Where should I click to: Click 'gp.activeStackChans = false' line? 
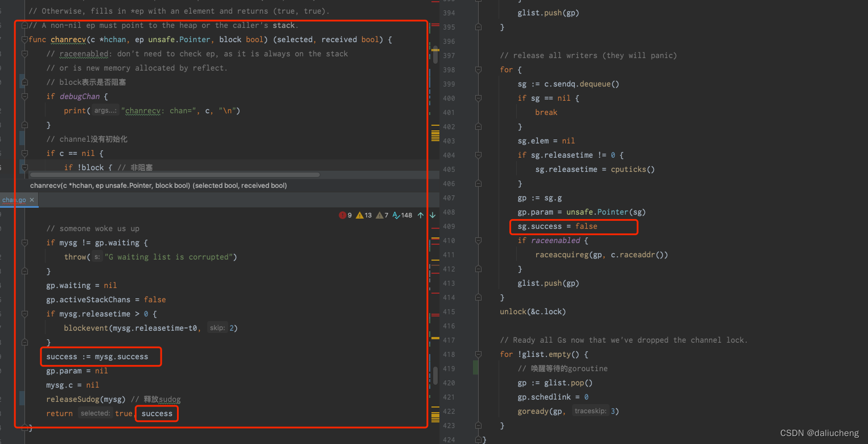106,299
